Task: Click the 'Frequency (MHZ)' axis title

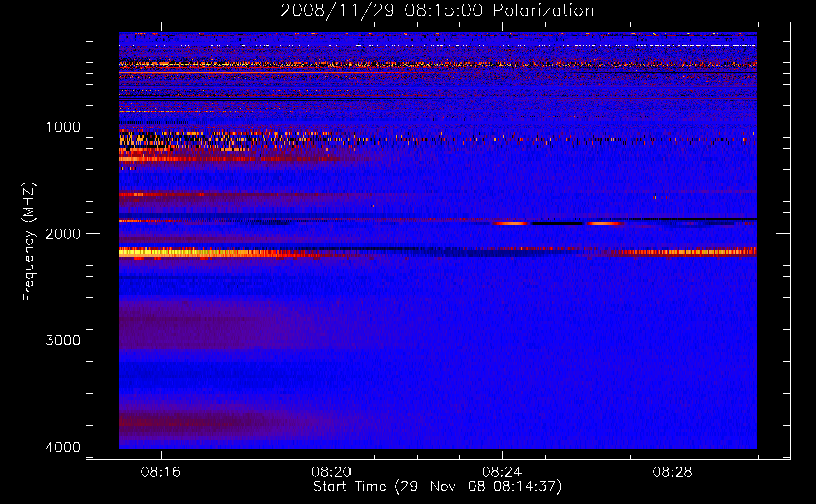Action: [x=29, y=242]
